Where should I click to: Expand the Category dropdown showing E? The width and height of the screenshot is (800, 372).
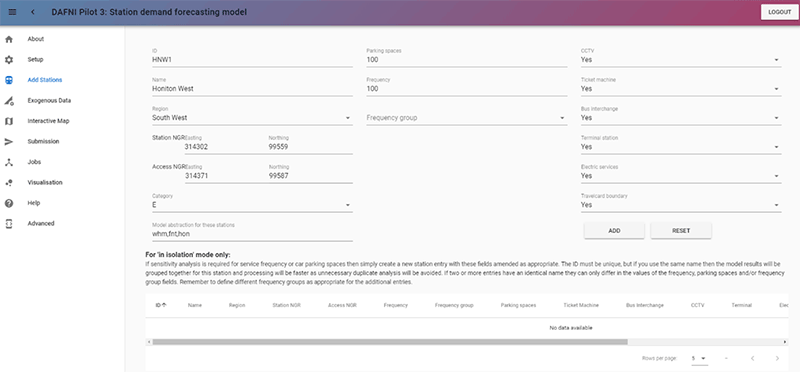[252, 203]
